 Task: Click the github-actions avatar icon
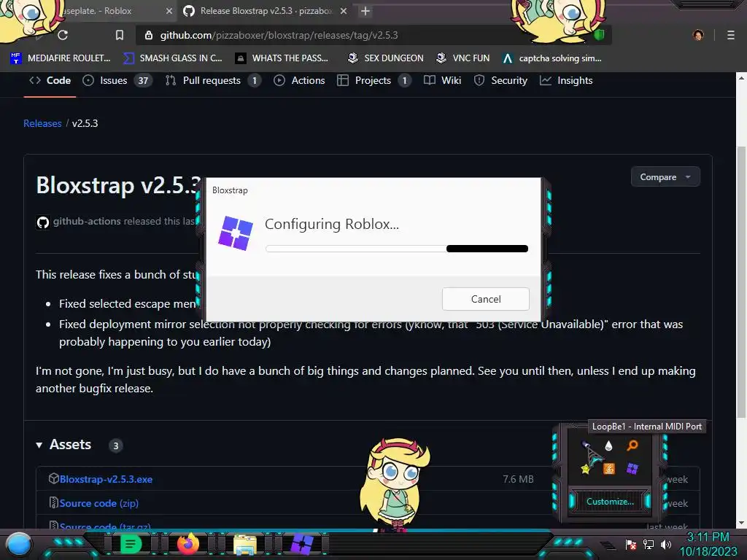[43, 222]
